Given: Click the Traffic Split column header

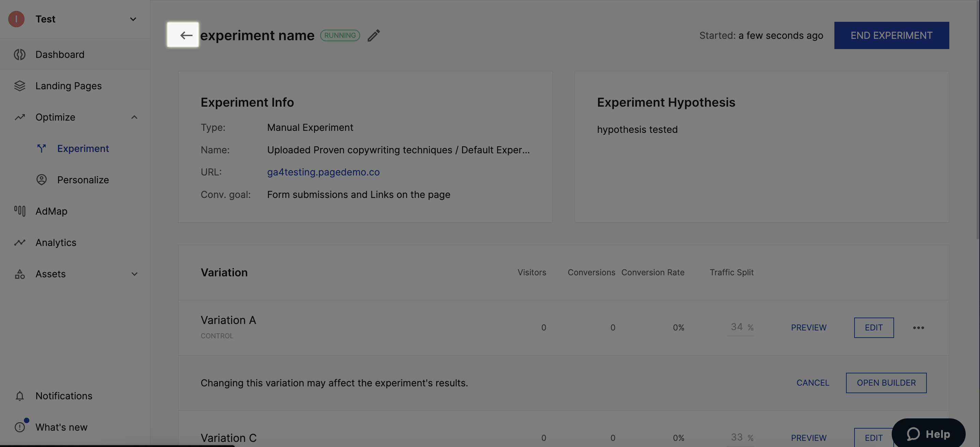Looking at the screenshot, I should click(731, 273).
